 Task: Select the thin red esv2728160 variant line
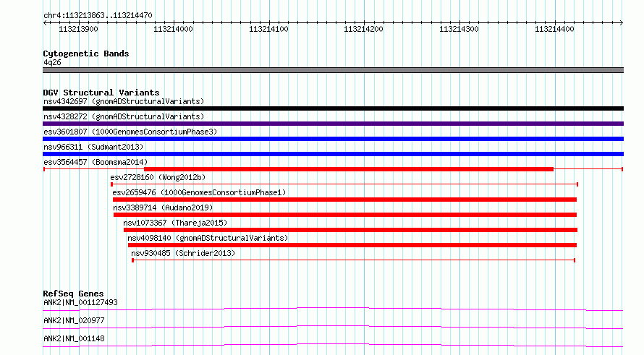[344, 184]
